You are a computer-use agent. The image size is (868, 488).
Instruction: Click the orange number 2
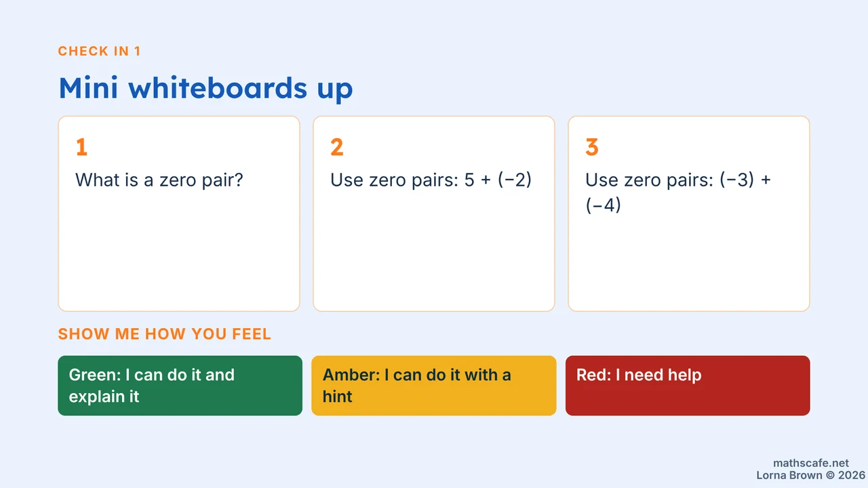point(337,147)
